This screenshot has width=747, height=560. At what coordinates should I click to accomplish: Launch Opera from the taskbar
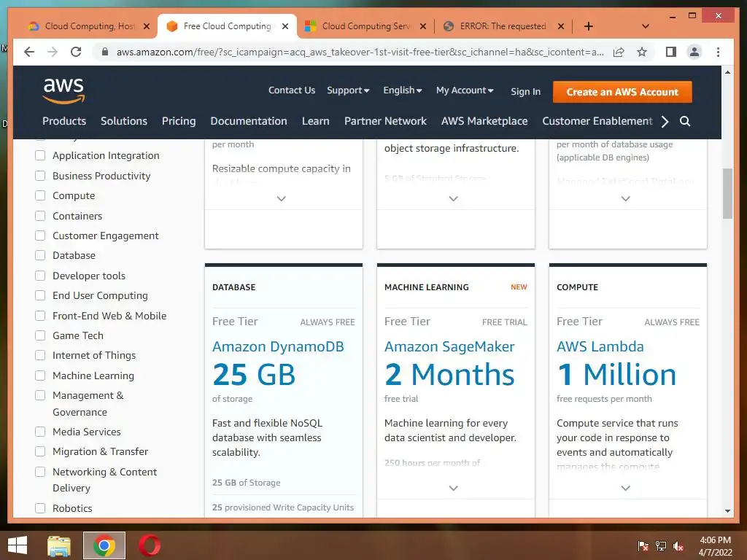tap(149, 545)
